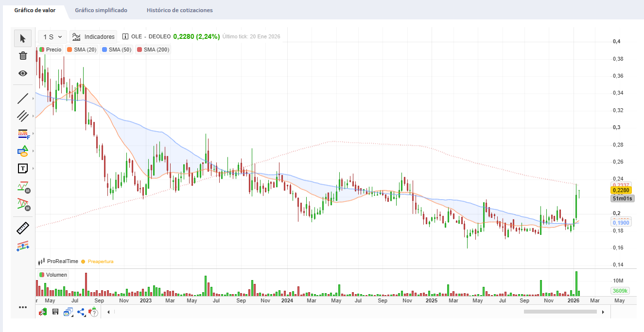644x332 pixels.
Task: Select the text annotation tool
Action: click(23, 168)
